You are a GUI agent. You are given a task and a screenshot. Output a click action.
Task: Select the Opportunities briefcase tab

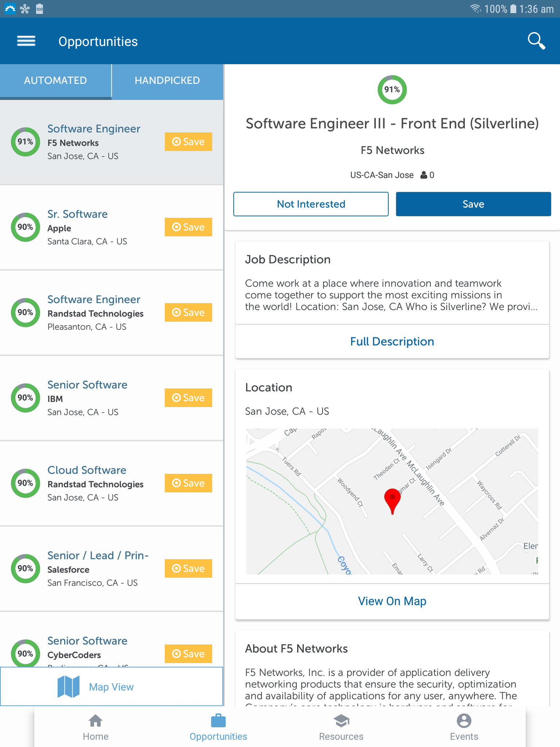coord(218,727)
